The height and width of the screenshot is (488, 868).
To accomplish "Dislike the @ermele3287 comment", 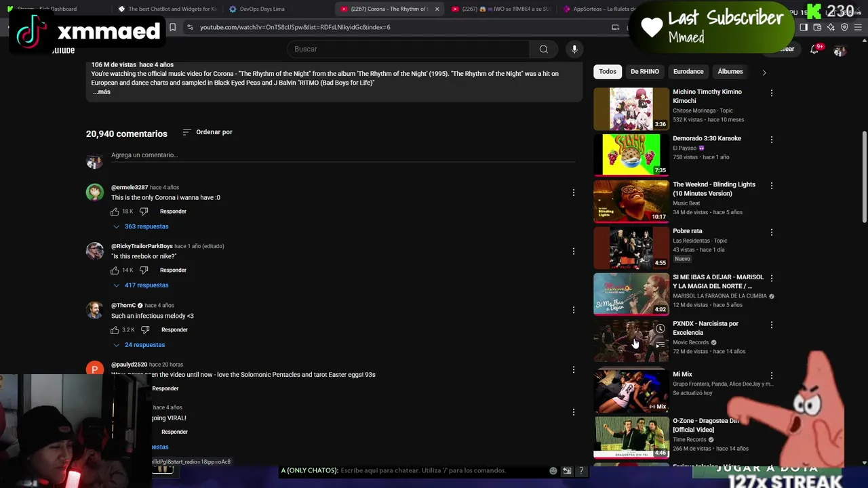I will (144, 211).
